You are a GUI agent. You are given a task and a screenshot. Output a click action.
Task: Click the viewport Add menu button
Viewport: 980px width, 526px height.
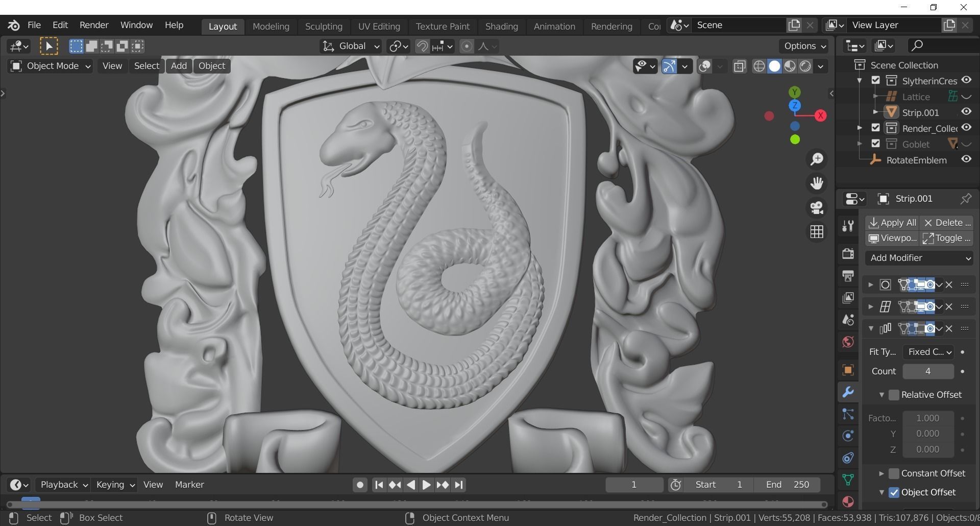click(179, 66)
